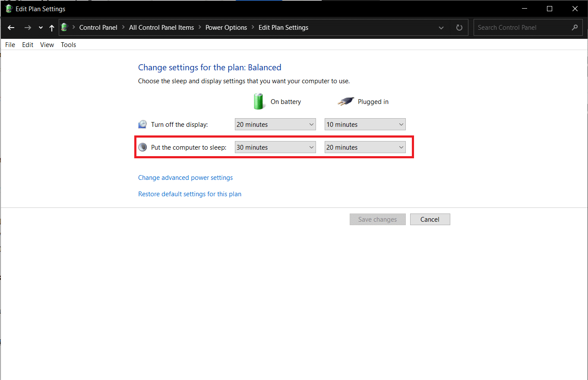This screenshot has width=588, height=380.
Task: Open display-off dropdown for On battery
Action: 275,125
